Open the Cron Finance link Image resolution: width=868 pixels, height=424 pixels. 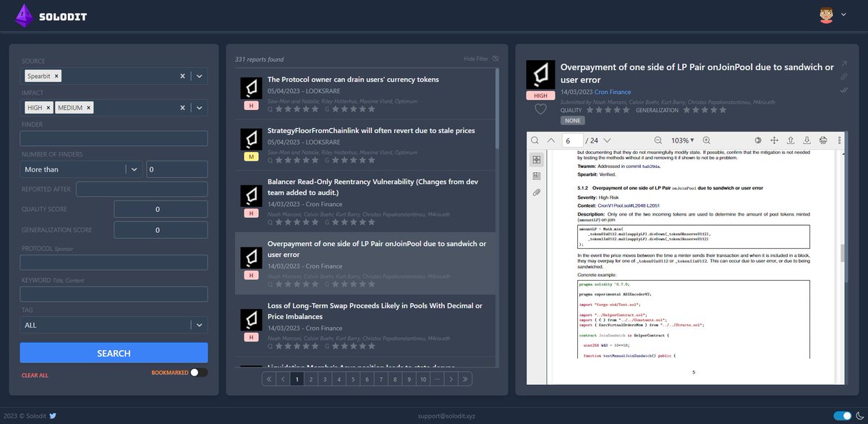click(613, 92)
